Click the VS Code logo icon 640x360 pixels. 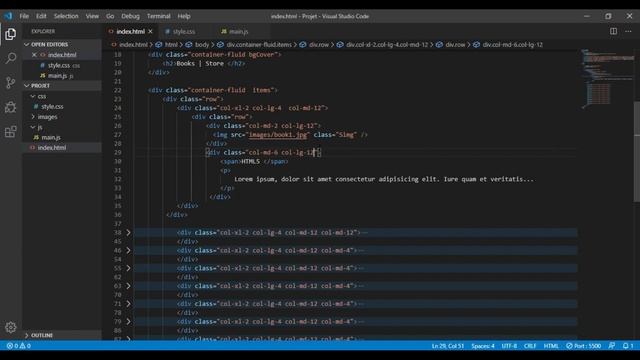(9, 16)
